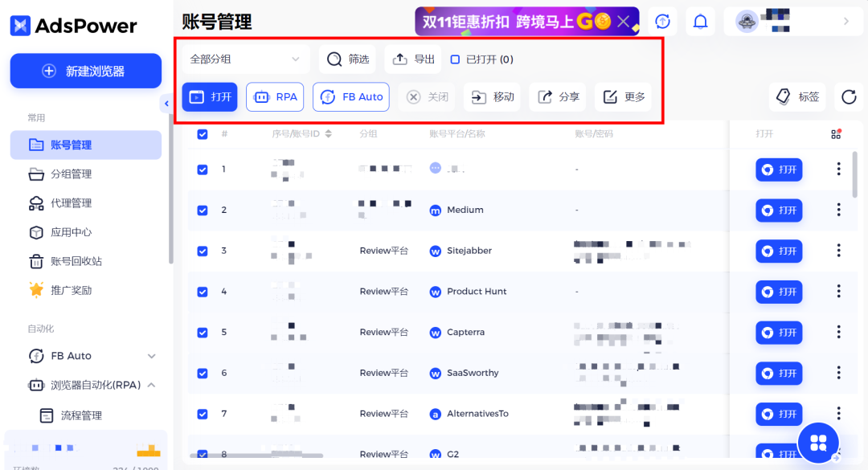The height and width of the screenshot is (470, 868).
Task: Click the RPA toolbar button
Action: tap(275, 97)
